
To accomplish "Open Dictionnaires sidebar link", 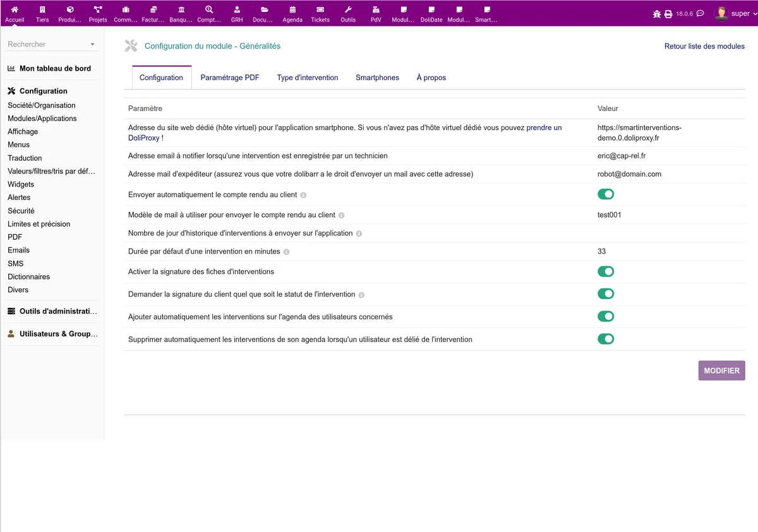I will click(28, 277).
